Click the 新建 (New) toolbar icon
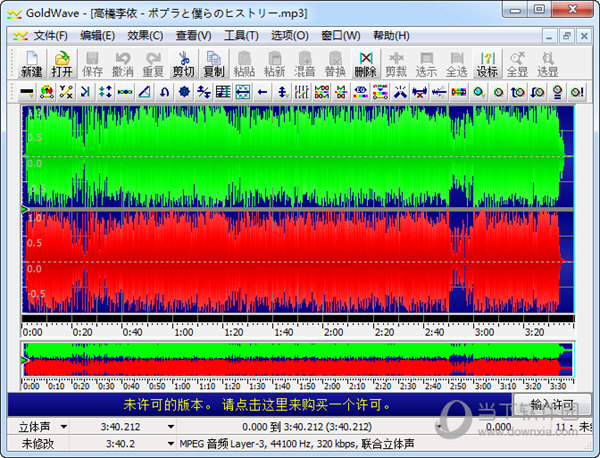The width and height of the screenshot is (600, 458). 31,64
